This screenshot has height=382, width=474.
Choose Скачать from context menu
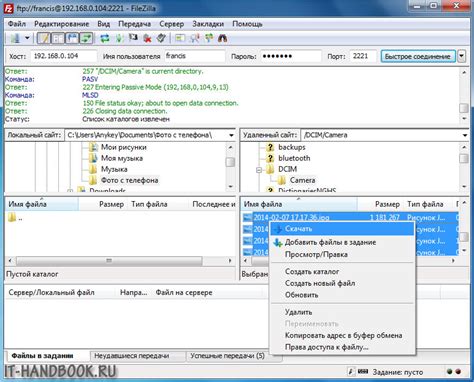point(342,229)
